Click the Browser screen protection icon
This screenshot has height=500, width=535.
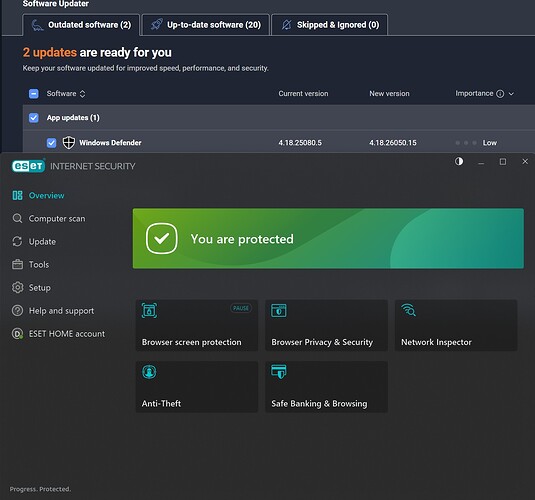click(149, 310)
